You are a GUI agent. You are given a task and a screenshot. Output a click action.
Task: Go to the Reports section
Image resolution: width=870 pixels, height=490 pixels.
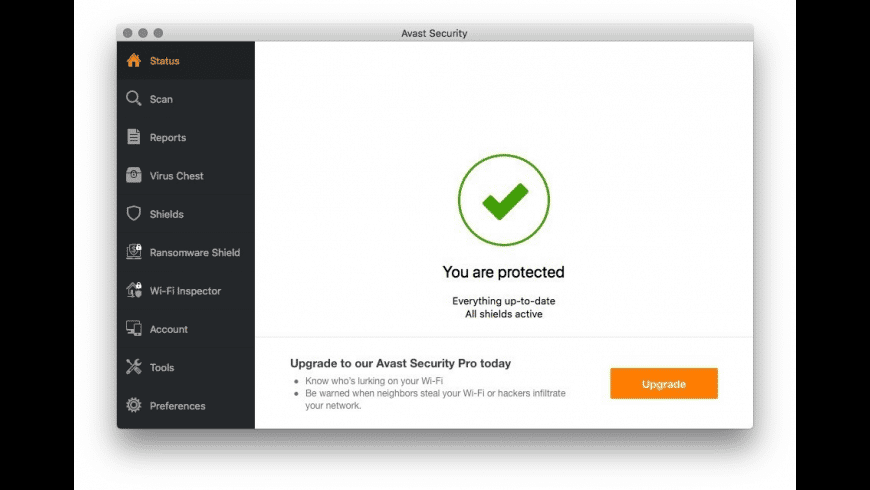[168, 138]
